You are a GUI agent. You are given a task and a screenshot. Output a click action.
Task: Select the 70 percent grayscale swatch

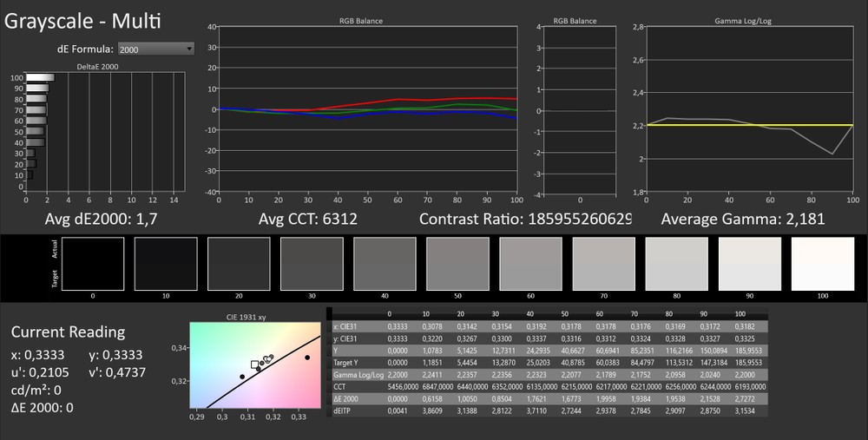[x=602, y=264]
